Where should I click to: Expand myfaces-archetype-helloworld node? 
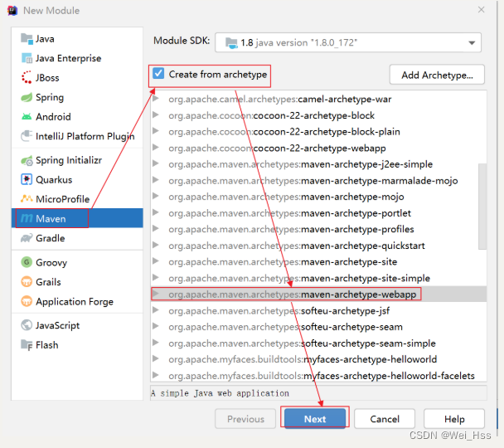click(156, 358)
